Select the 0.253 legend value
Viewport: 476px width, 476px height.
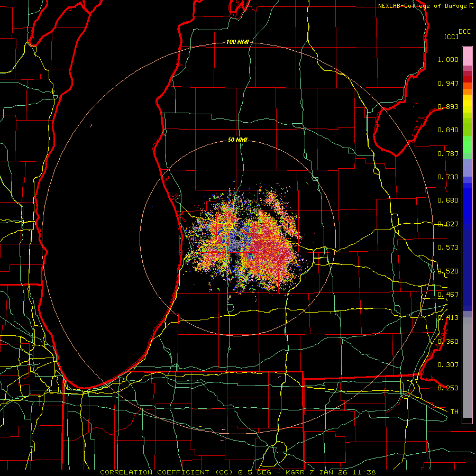(448, 388)
